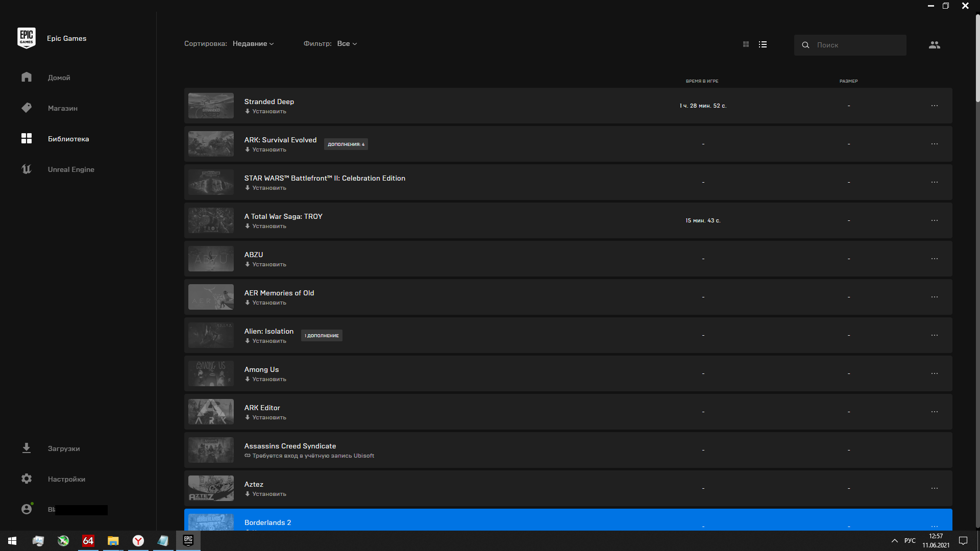Open the friends list icon
This screenshot has width=980, height=551.
coord(934,45)
